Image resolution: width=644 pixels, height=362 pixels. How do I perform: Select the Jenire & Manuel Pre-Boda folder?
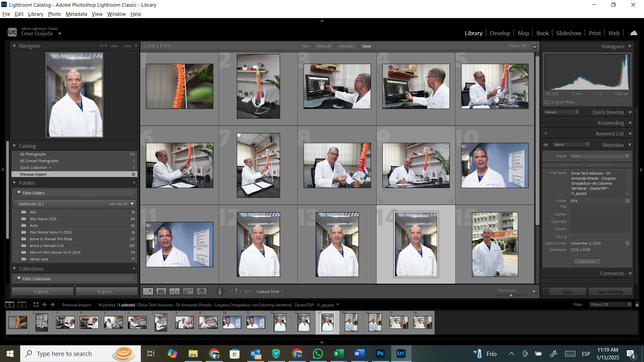pyautogui.click(x=51, y=239)
